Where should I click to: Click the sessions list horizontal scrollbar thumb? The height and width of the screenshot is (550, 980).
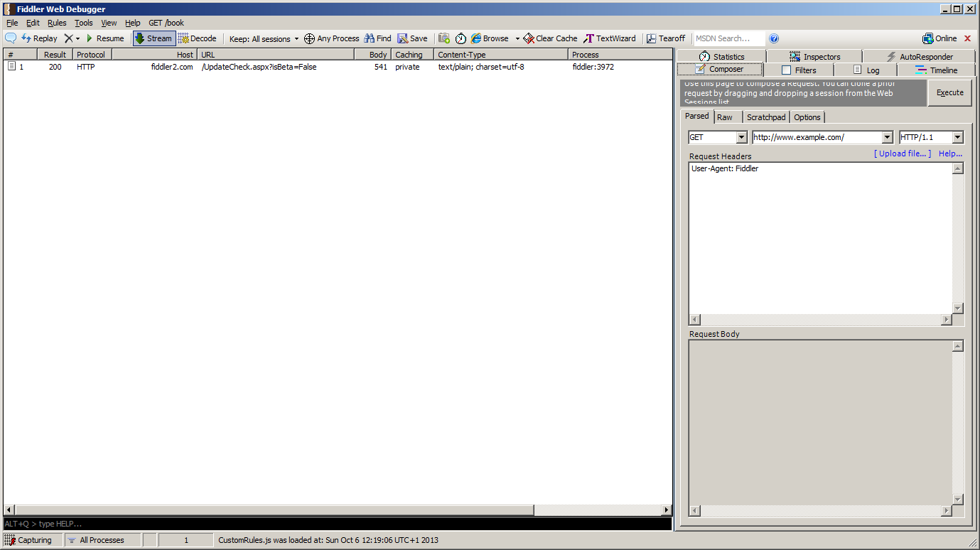tap(274, 510)
